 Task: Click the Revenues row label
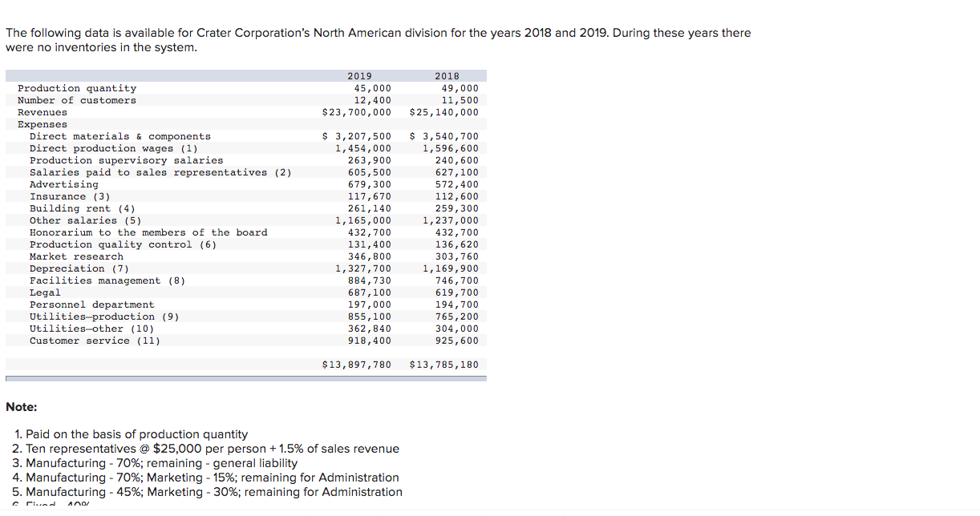click(43, 112)
